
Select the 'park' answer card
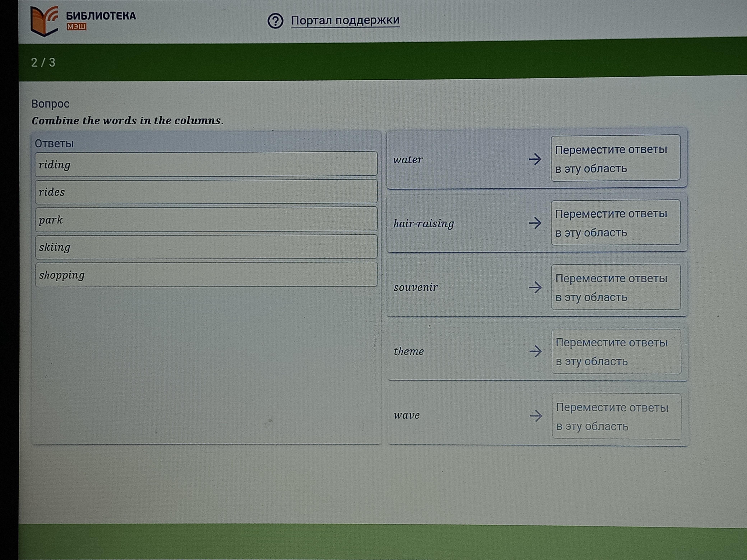[206, 219]
